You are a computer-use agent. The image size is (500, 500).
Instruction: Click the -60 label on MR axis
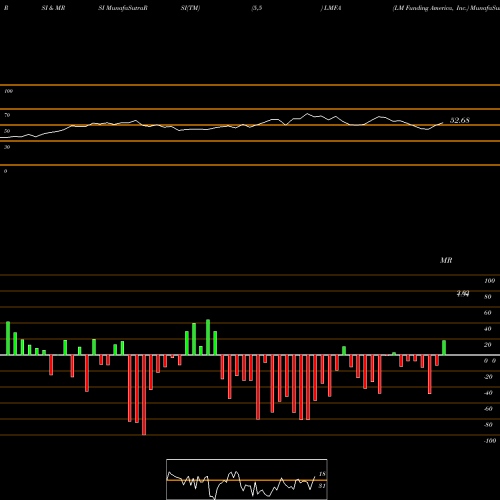(x=488, y=409)
